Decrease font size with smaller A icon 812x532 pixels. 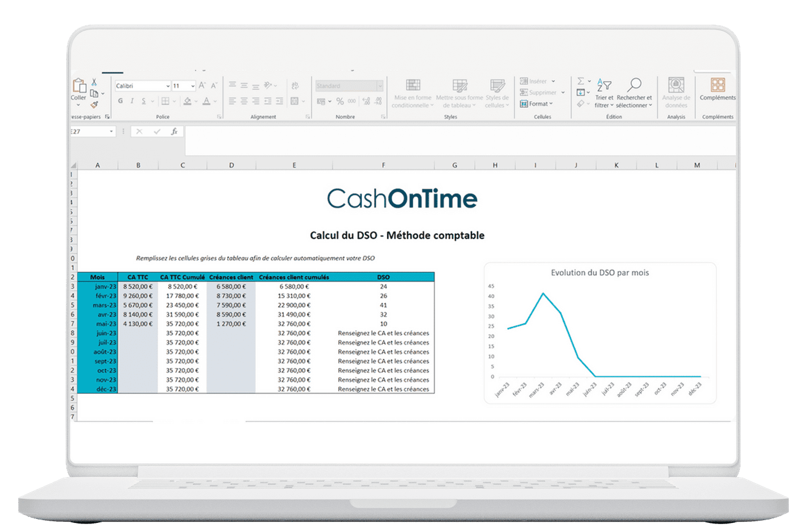[x=214, y=86]
